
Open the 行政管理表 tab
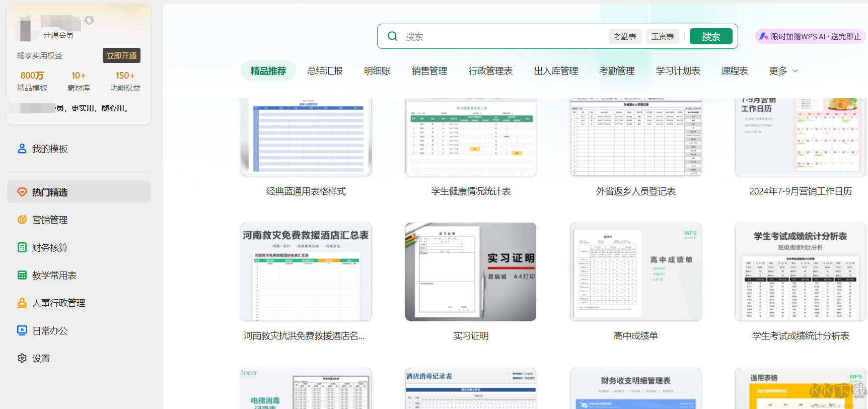coord(491,71)
